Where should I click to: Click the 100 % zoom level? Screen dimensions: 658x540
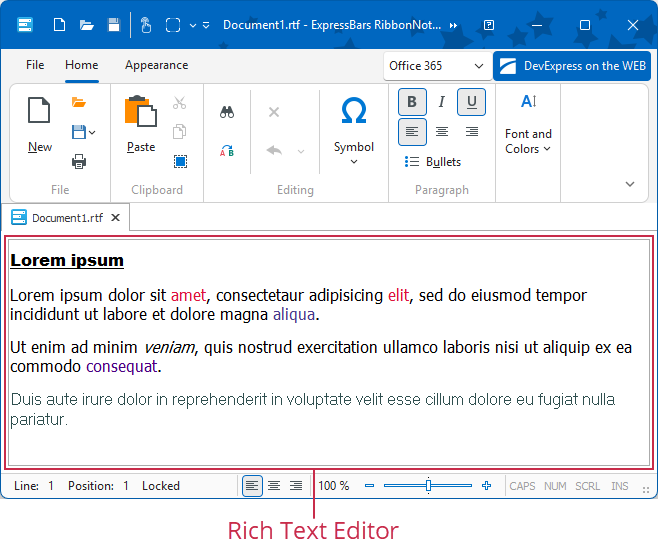[x=334, y=486]
